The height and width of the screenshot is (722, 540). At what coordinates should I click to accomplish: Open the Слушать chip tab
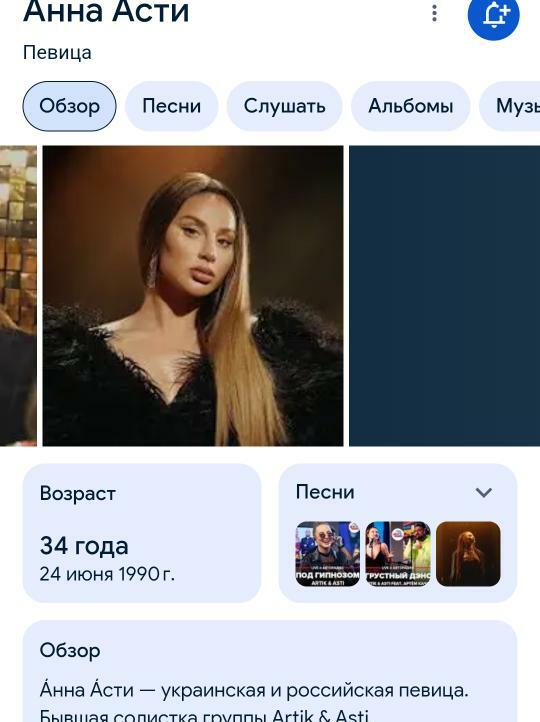point(285,106)
